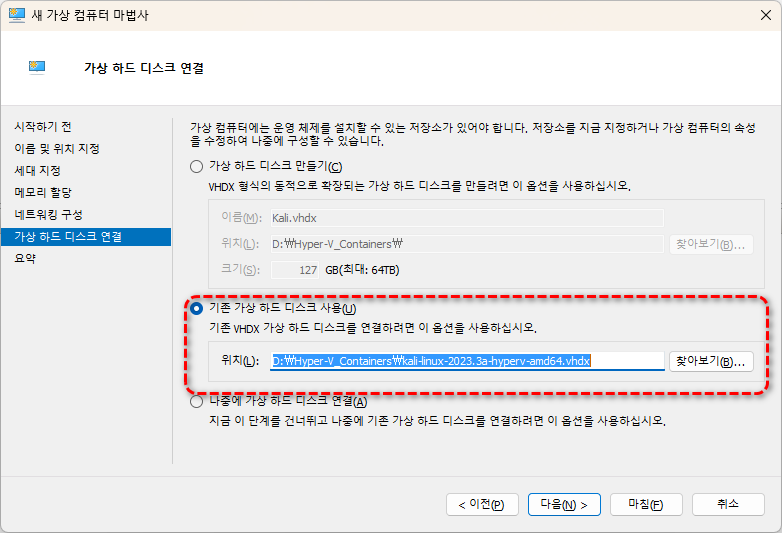
Task: Click the wizard icon in the title bar
Action: point(16,15)
